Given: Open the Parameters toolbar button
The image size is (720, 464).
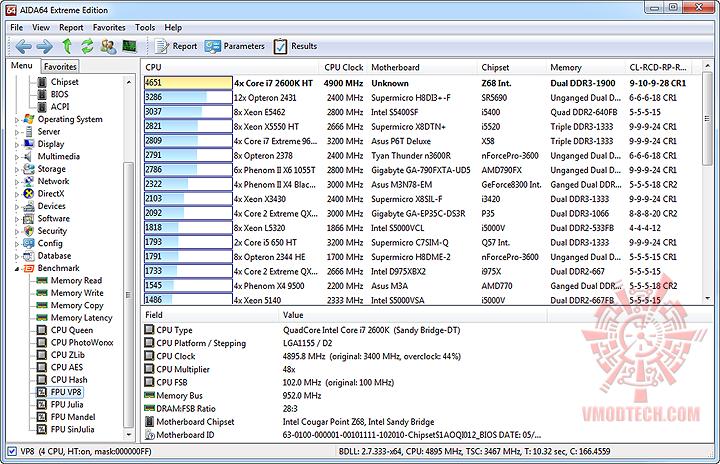Looking at the screenshot, I should coord(235,46).
